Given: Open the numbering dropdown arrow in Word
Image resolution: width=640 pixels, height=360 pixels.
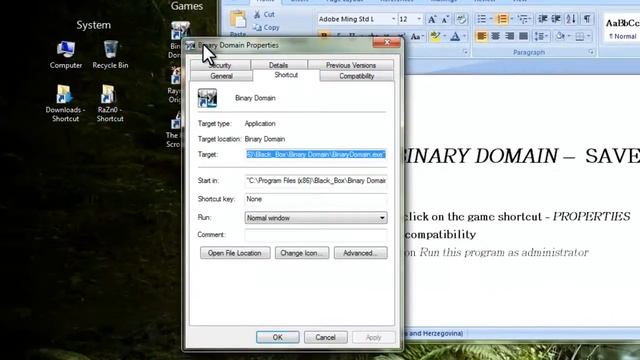Looking at the screenshot, I should pyautogui.click(x=511, y=19).
